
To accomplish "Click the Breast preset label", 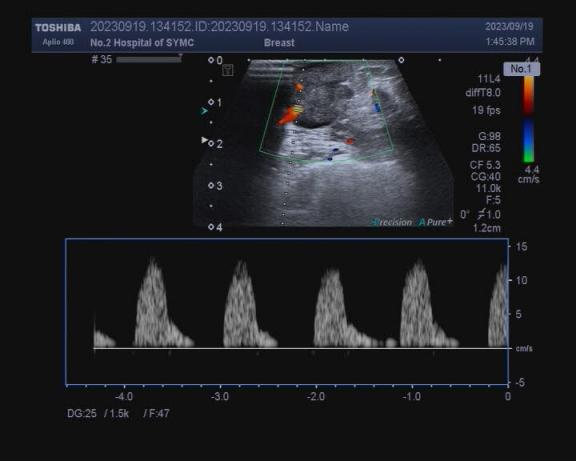I will [x=279, y=43].
